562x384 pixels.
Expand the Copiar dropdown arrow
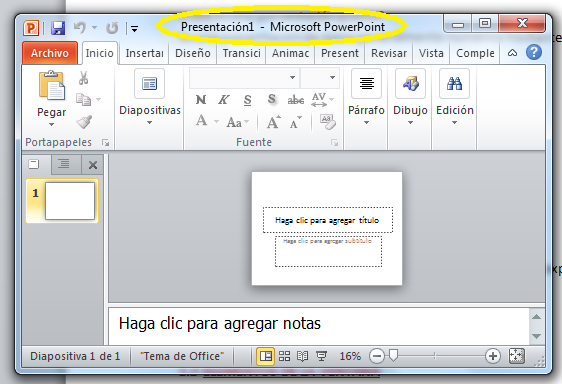(x=99, y=99)
